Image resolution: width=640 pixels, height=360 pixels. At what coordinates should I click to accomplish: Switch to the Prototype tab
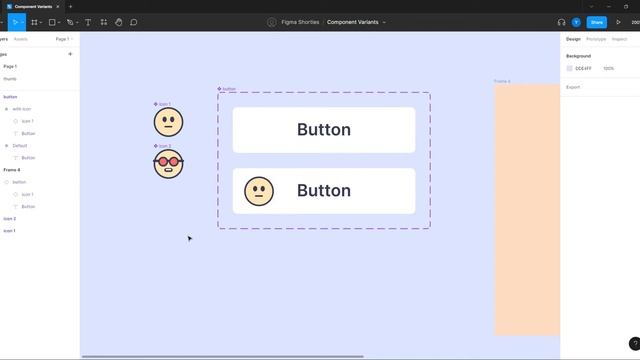click(x=596, y=39)
